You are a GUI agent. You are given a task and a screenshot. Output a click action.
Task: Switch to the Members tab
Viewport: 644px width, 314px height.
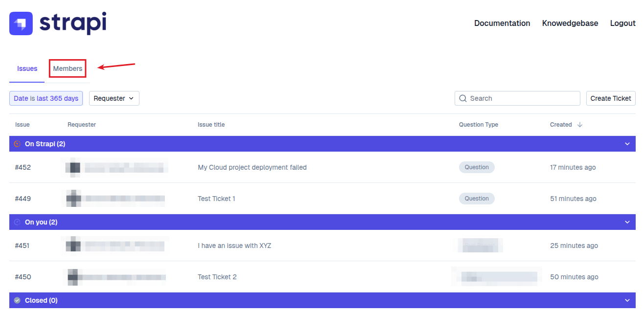[68, 68]
